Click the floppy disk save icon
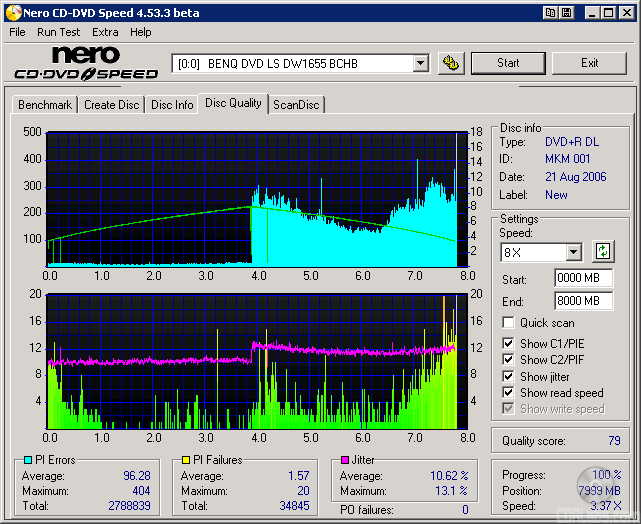 click(566, 12)
